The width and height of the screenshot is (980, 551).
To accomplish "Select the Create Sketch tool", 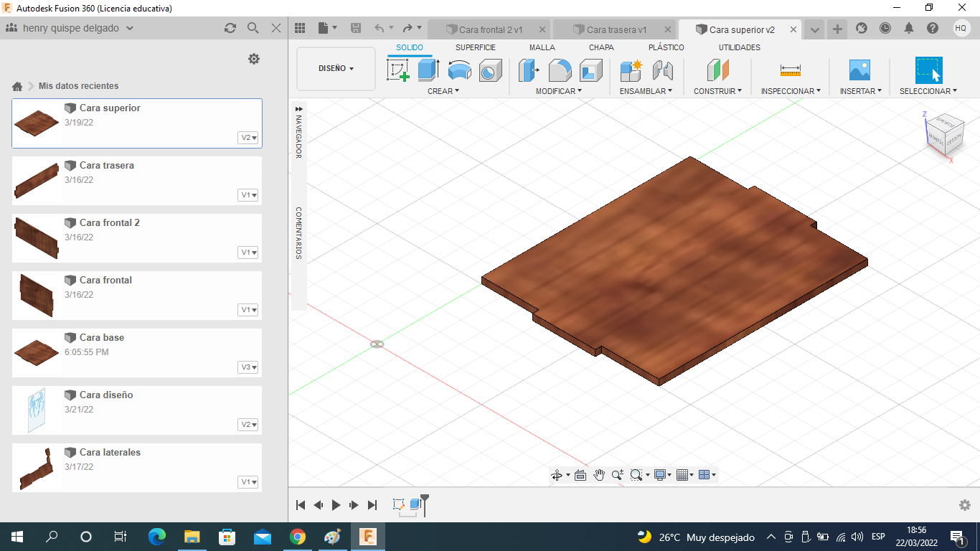I will (x=398, y=70).
